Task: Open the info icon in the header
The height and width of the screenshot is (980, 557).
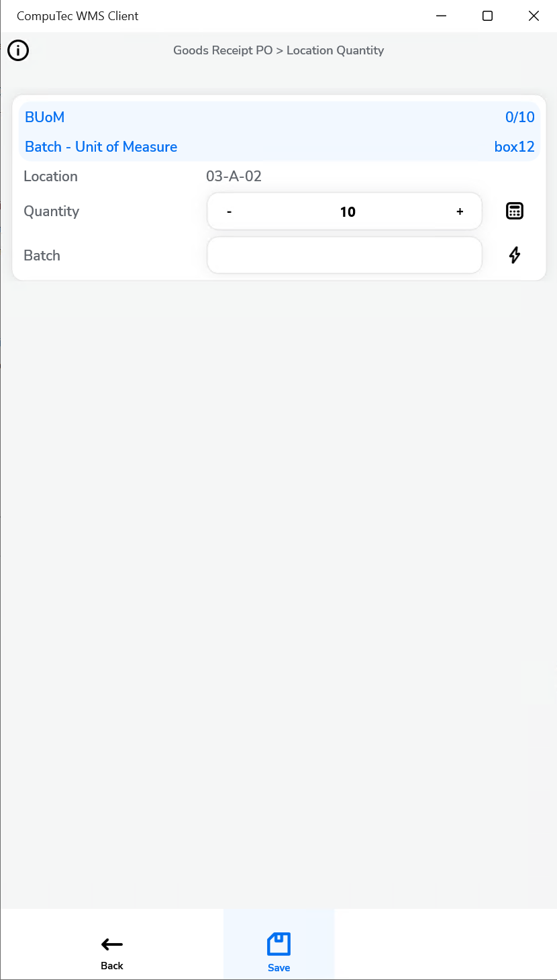Action: pyautogui.click(x=18, y=50)
